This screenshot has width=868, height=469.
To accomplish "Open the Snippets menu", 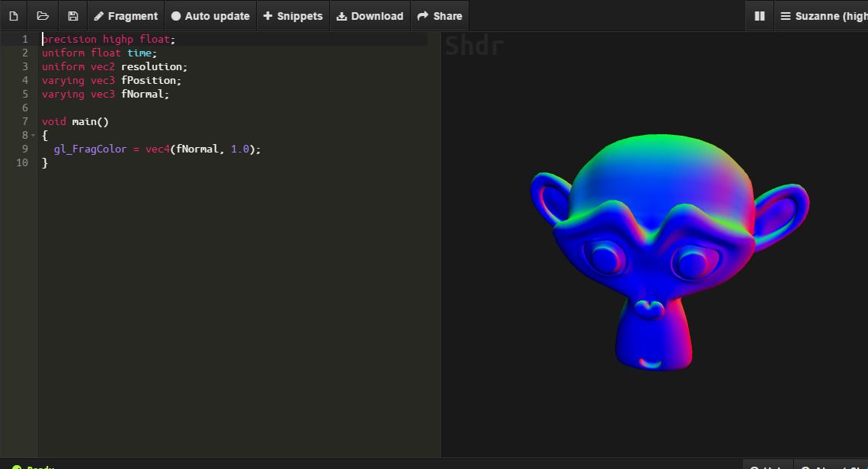I will click(293, 16).
